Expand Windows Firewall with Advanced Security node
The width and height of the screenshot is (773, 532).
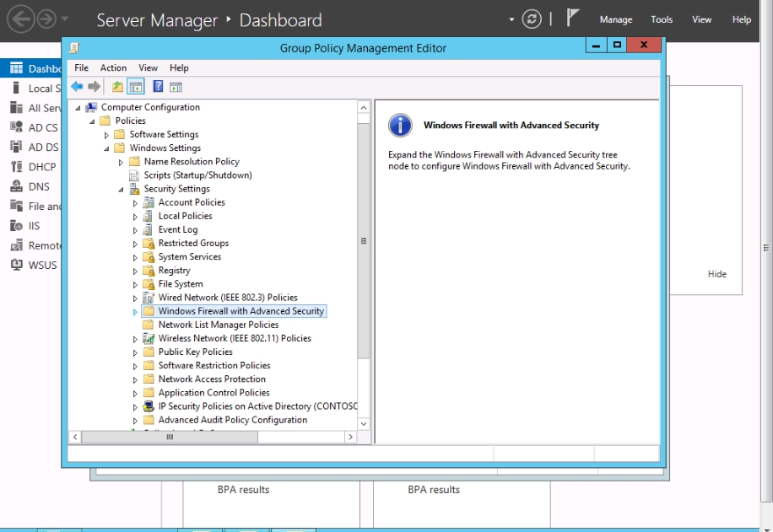(135, 312)
